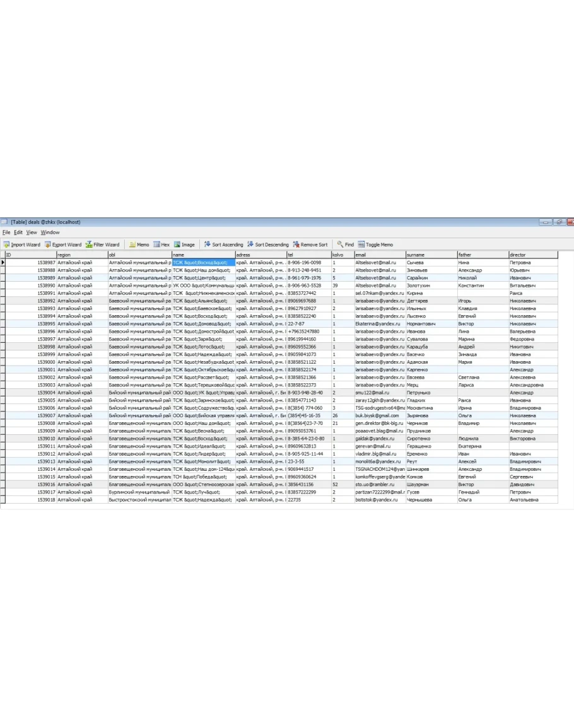Open the Import Wizard
Viewport: 574px width, 728px height.
(x=21, y=245)
